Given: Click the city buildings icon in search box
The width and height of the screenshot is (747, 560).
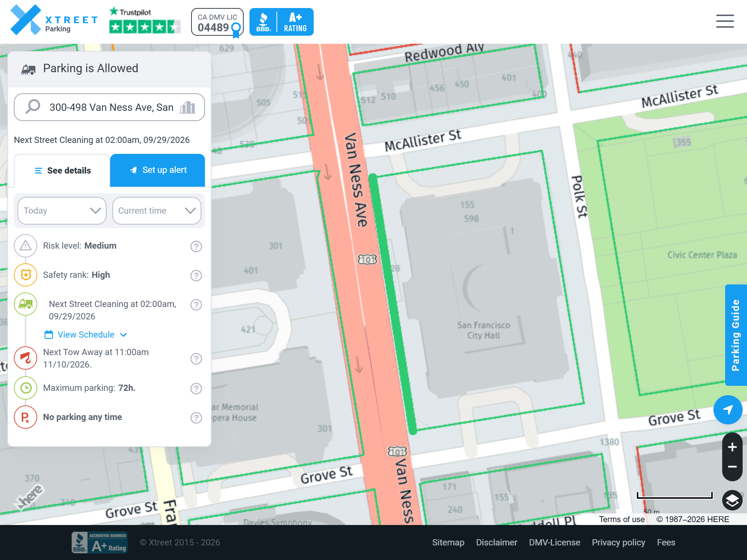Looking at the screenshot, I should click(x=187, y=107).
